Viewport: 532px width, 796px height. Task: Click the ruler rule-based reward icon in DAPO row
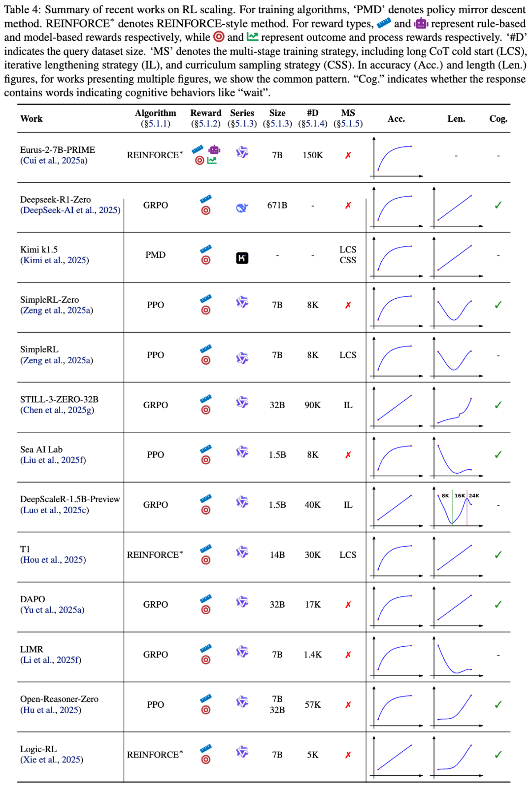click(206, 599)
